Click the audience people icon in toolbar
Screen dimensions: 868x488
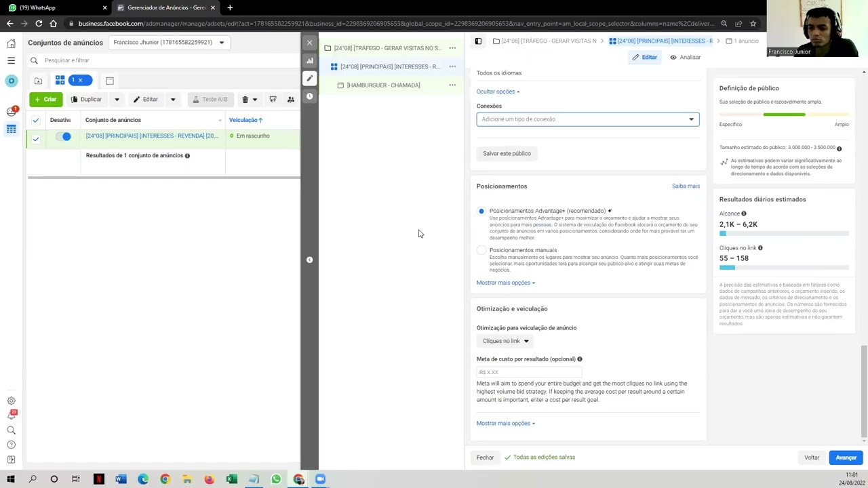click(x=290, y=100)
